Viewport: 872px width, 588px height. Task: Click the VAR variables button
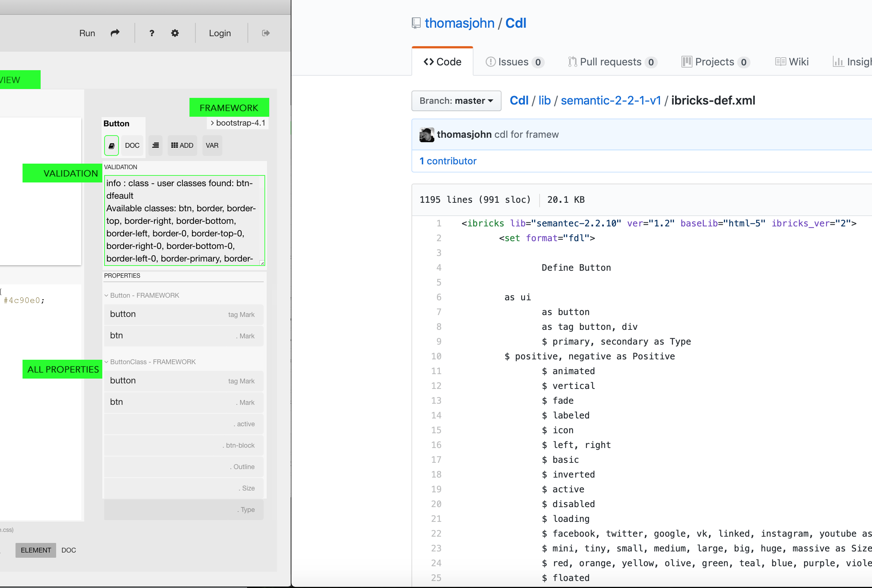coord(212,145)
